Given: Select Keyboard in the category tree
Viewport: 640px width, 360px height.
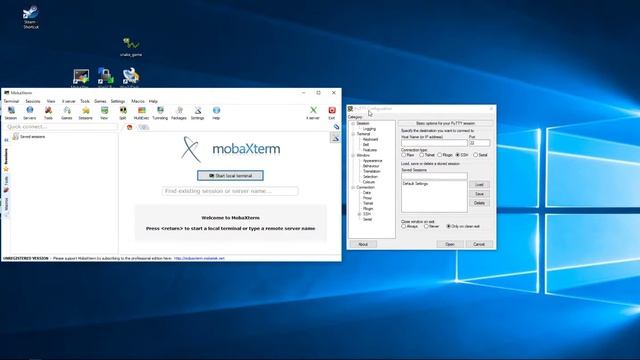Looking at the screenshot, I should [370, 139].
